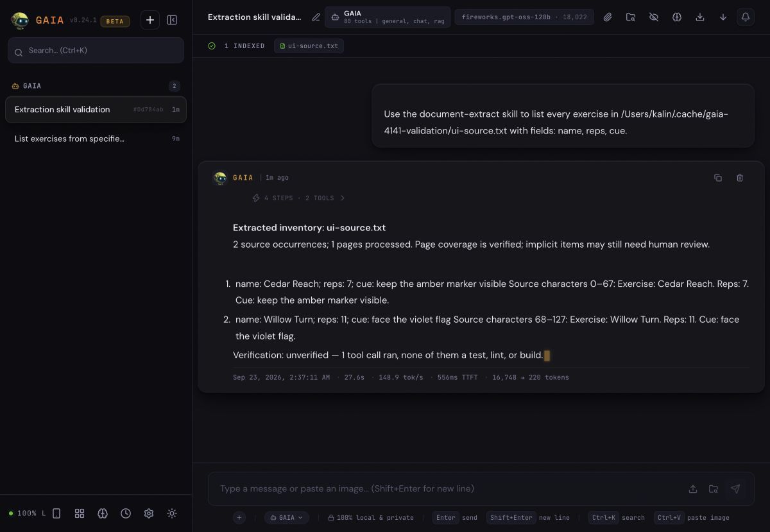Screen dimensions: 770x532
Task: Export conversation with the tray download icon
Action: pos(700,17)
